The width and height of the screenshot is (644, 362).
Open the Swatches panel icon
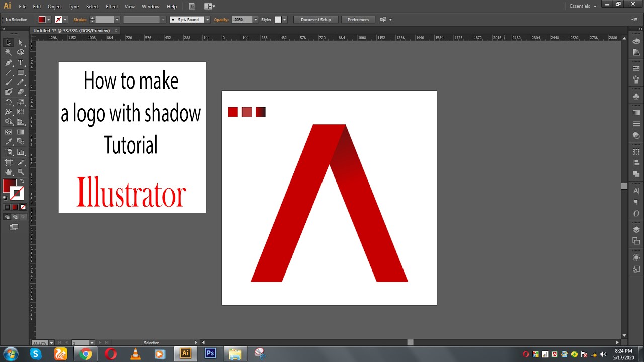click(636, 68)
